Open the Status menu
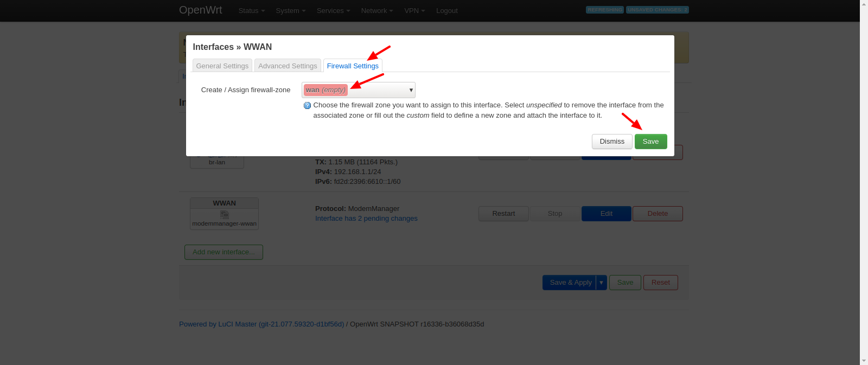The image size is (868, 365). pos(252,11)
